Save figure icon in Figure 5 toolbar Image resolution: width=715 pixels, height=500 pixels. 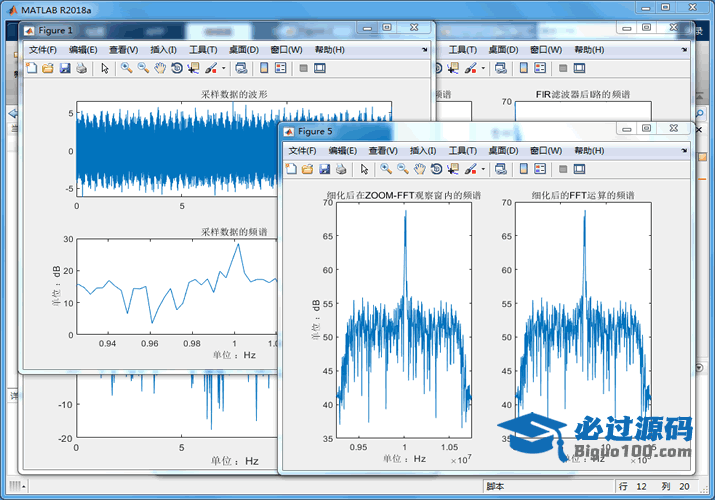pos(324,169)
